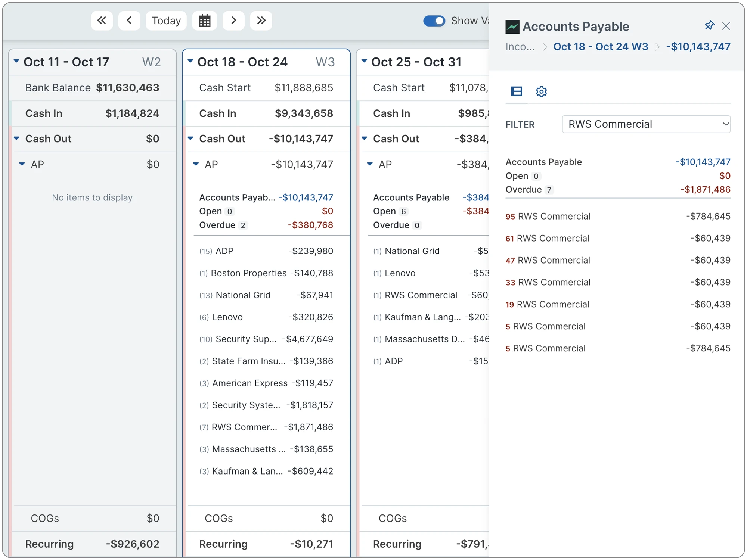Screen dimensions: 747x560
Task: Close the Accounts Payable panel
Action: point(726,26)
